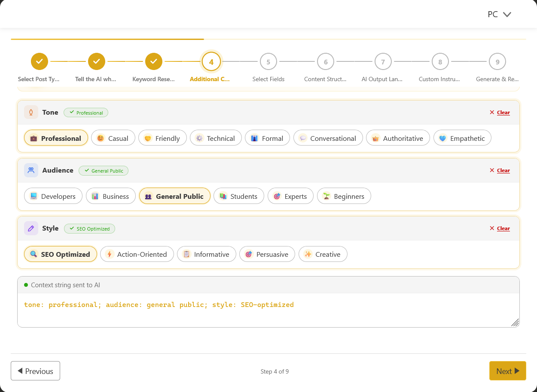Image resolution: width=537 pixels, height=392 pixels.
Task: Navigate to the Keyword Research step
Action: click(154, 61)
